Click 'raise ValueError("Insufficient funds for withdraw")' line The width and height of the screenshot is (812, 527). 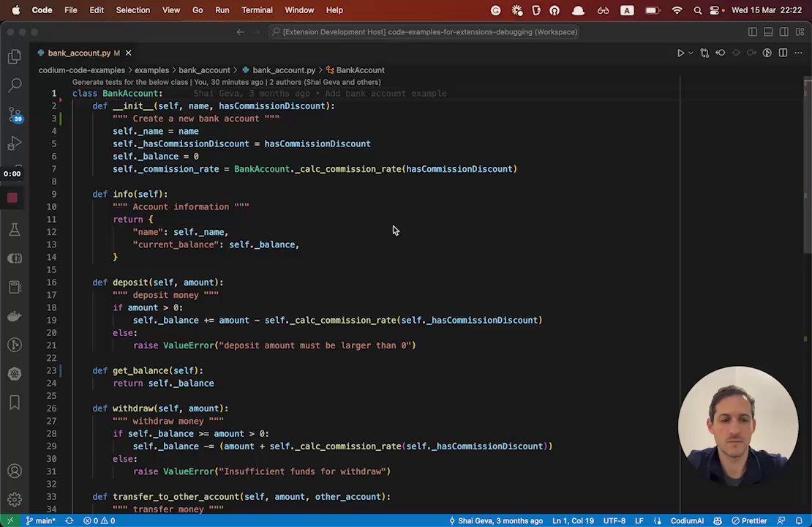point(261,471)
